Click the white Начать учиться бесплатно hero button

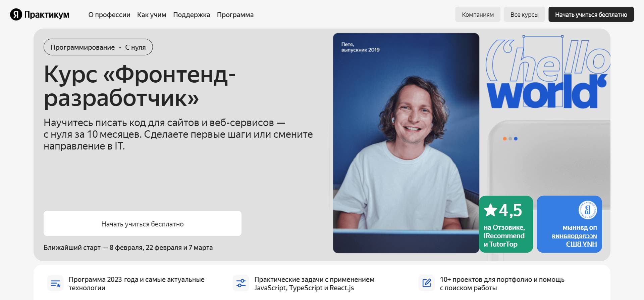click(x=143, y=223)
